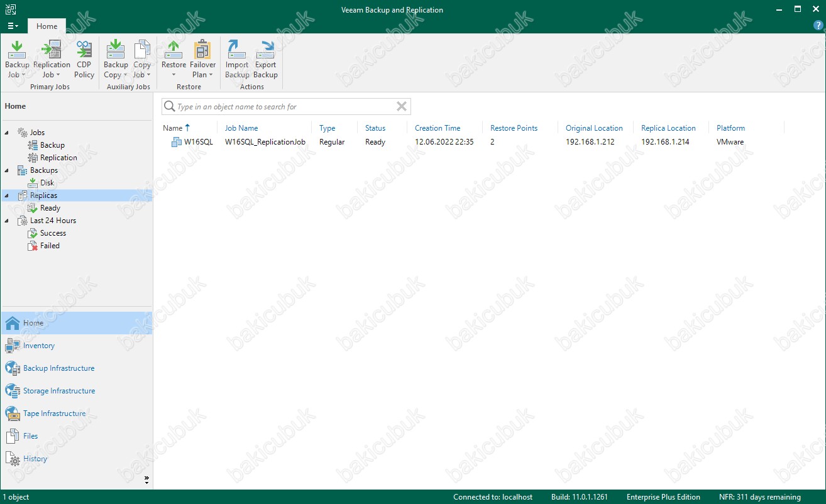Screen dimensions: 826x504
Task: Click Enterprise Plus Edition status text
Action: point(663,497)
